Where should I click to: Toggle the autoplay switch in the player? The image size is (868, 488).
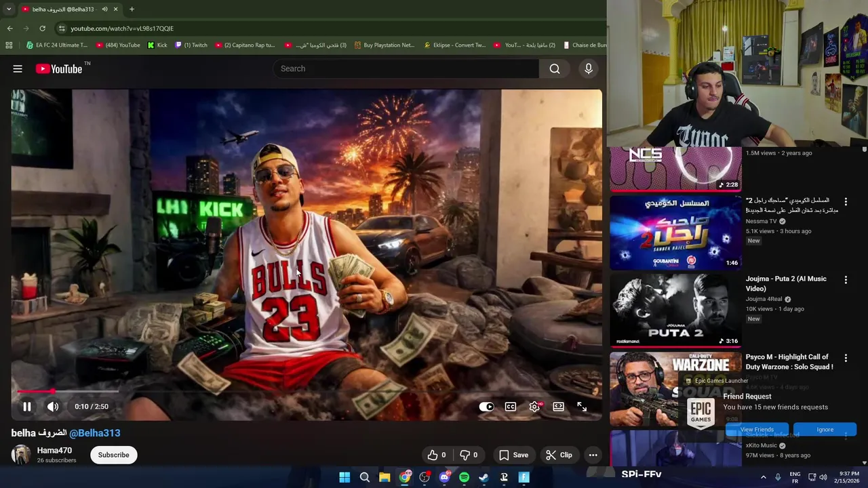click(487, 407)
